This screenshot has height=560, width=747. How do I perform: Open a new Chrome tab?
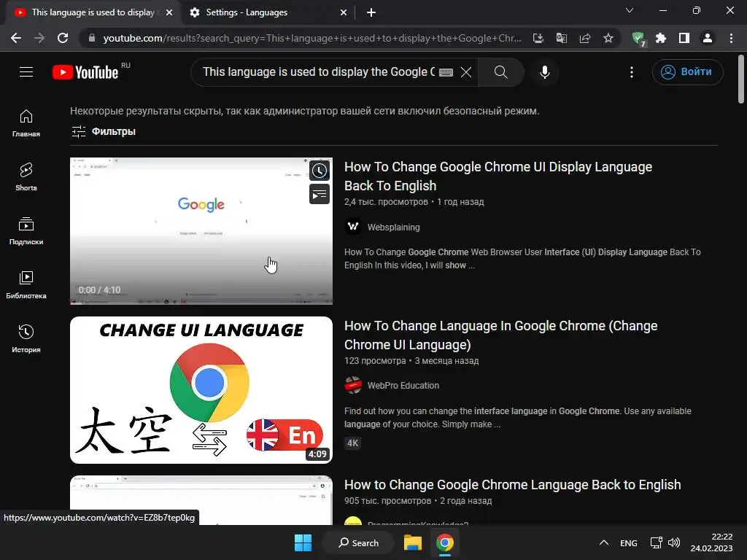371,13
